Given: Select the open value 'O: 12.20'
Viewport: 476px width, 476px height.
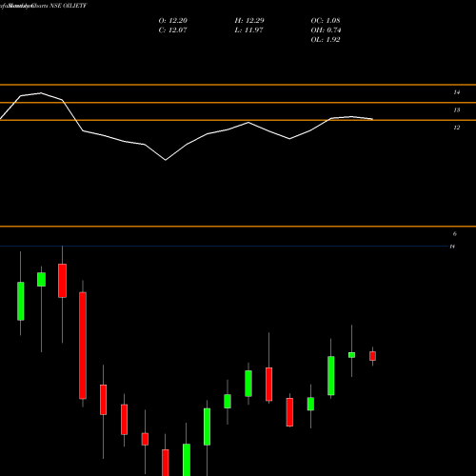Looking at the screenshot, I should [x=173, y=21].
